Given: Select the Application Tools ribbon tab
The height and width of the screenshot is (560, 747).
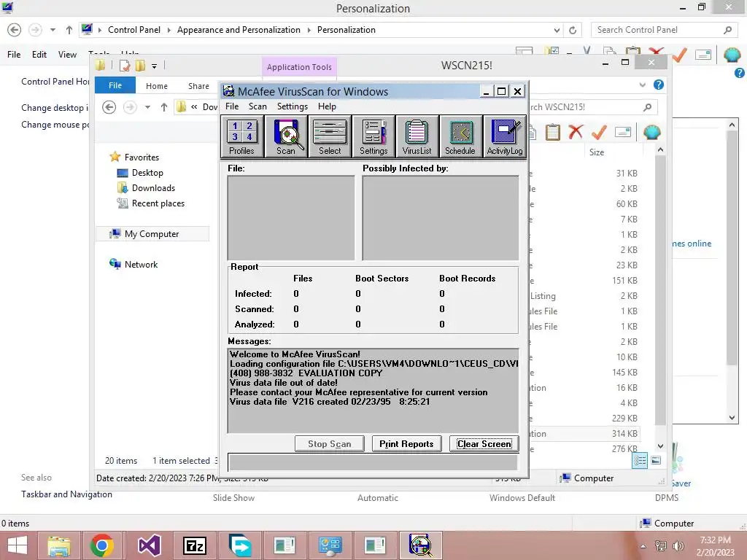Looking at the screenshot, I should click(299, 67).
